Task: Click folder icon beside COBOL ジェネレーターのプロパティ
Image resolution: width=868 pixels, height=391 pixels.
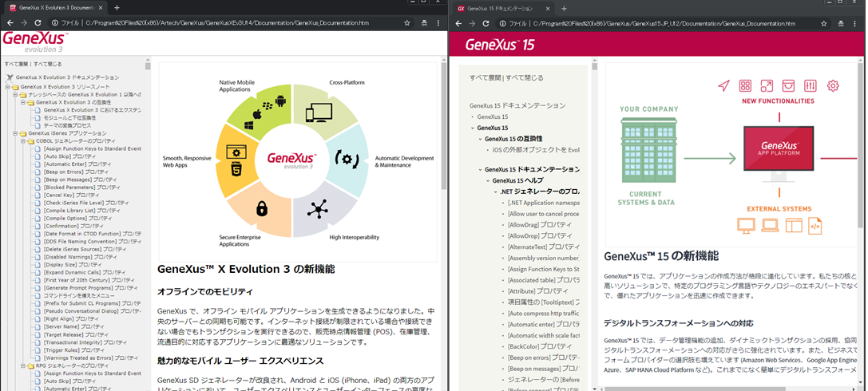Action: [32, 141]
